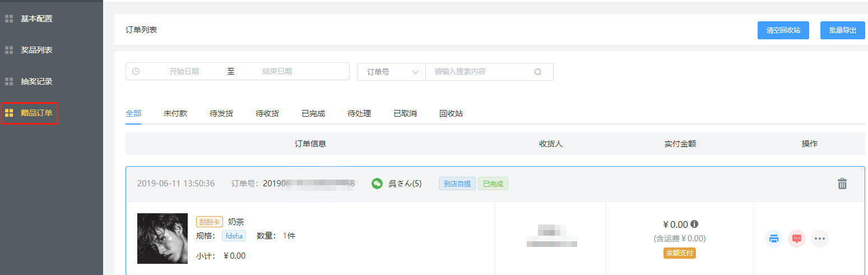868x275 pixels.
Task: Click the WeChat icon beside buyer name
Action: tap(378, 184)
